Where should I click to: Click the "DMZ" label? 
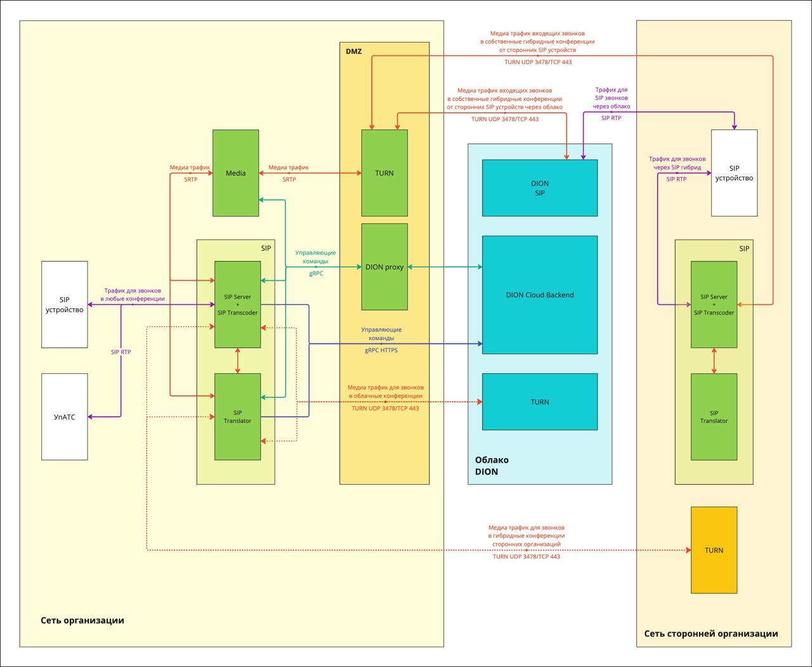click(x=354, y=51)
